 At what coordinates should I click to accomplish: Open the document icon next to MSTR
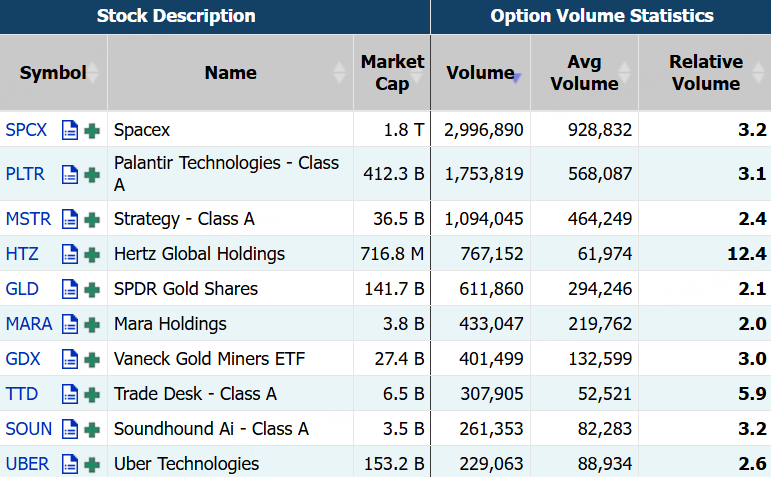69,219
